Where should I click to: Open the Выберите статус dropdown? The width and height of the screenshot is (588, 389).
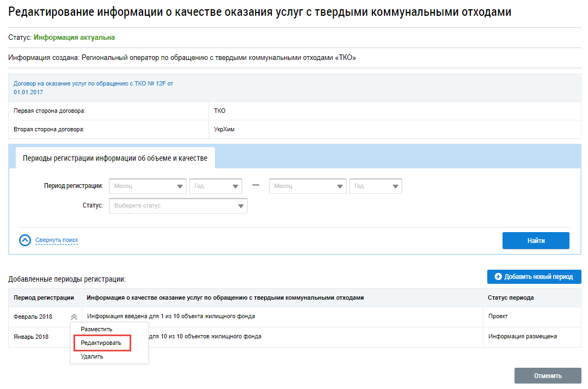click(178, 206)
